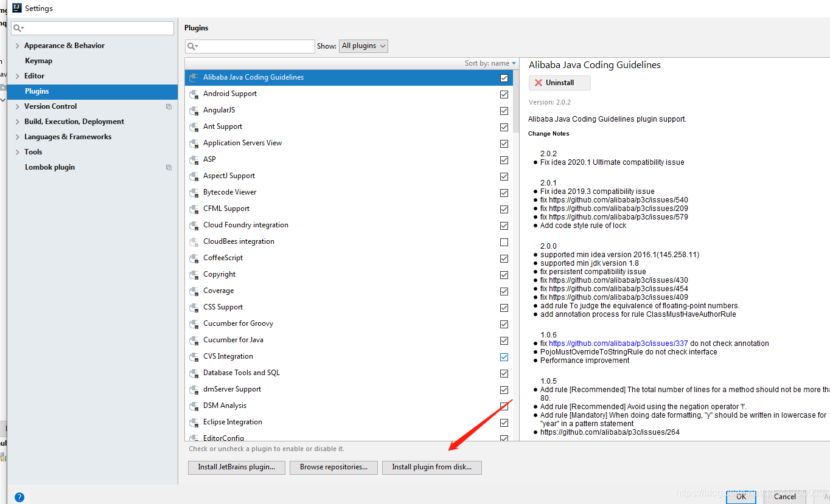Screen dimensions: 830x504
Task: Click the Bytecode Viewer plugin icon
Action: [194, 193]
